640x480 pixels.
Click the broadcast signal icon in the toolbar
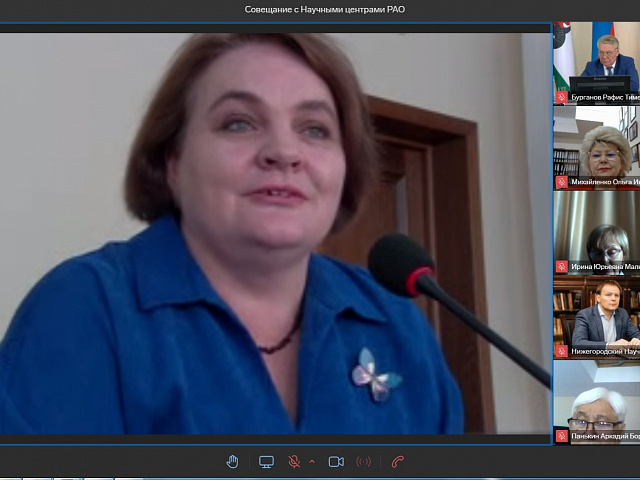[363, 461]
